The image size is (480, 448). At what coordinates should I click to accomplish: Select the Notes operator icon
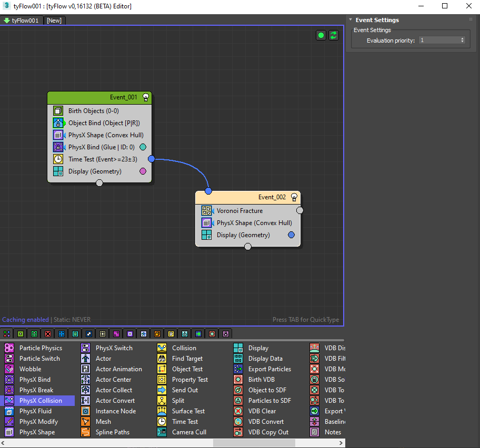[x=314, y=432]
